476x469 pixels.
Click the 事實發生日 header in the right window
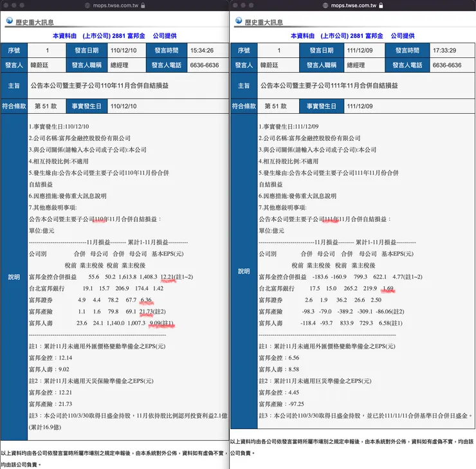(x=322, y=106)
